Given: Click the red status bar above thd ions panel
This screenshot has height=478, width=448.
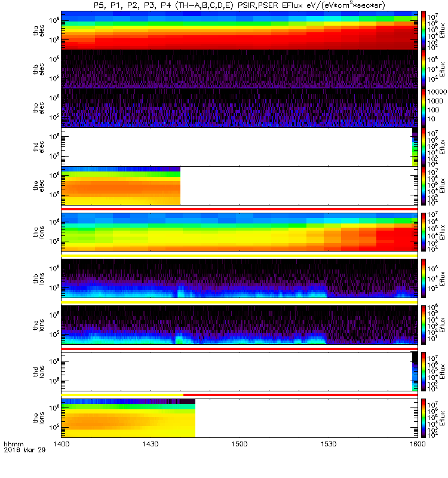Looking at the screenshot, I should click(x=240, y=349).
